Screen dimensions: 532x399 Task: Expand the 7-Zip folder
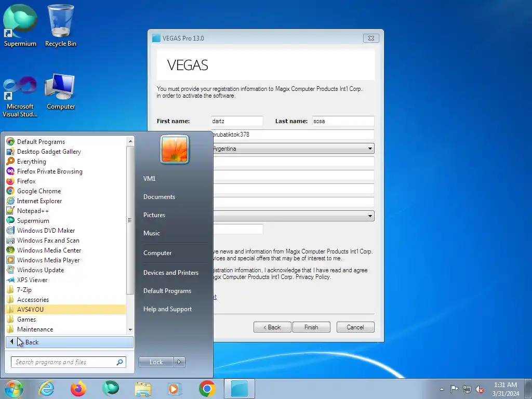[x=66, y=290]
